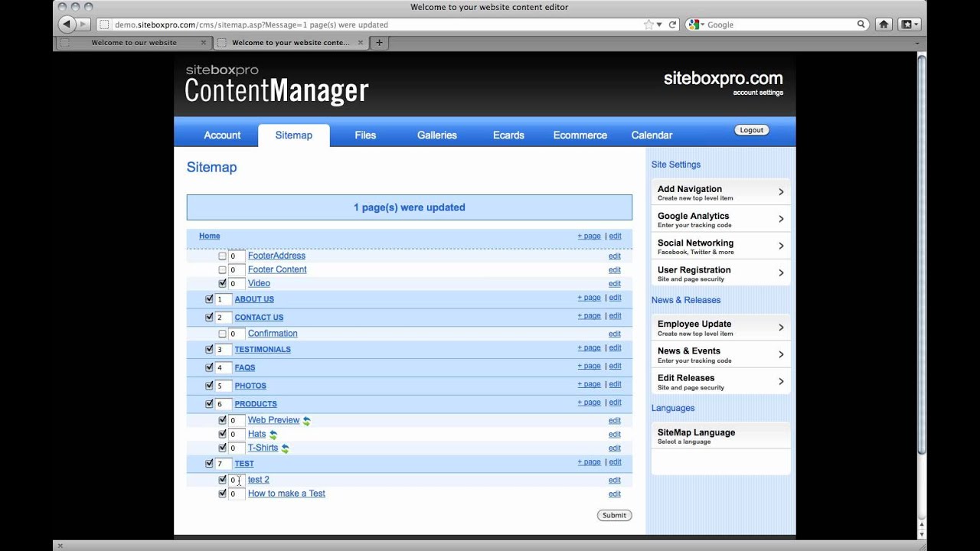Open the T-Shirts page link
980x551 pixels.
(x=263, y=448)
